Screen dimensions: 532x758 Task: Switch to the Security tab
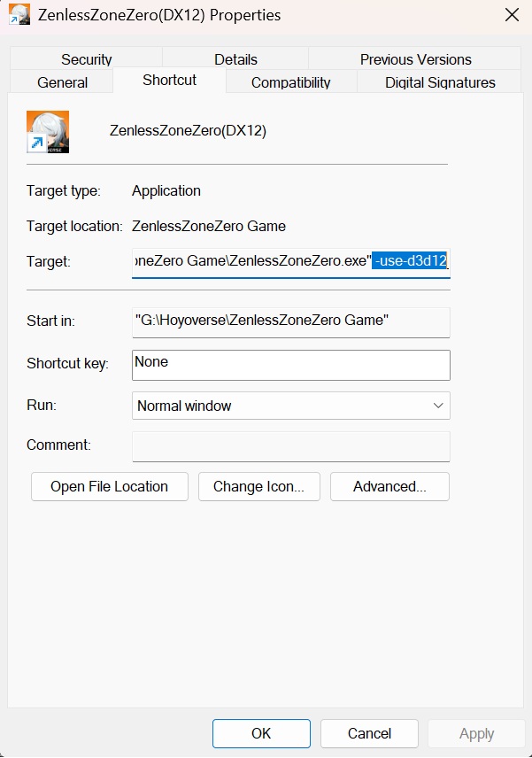click(87, 59)
